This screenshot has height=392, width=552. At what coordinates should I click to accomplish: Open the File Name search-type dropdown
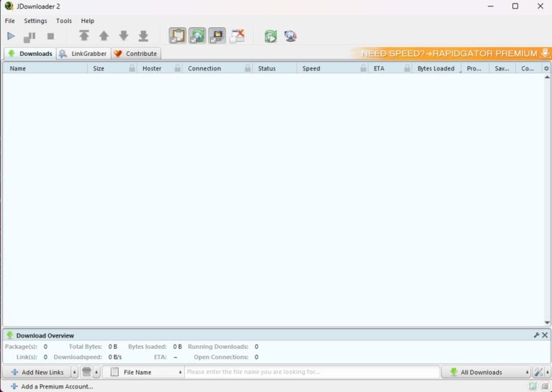[x=180, y=373]
